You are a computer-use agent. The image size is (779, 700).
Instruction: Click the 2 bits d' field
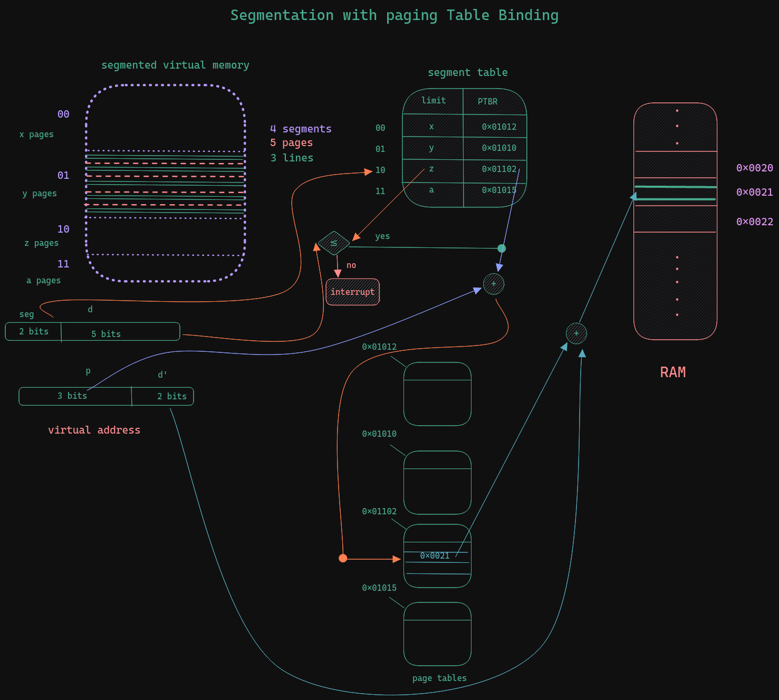(162, 396)
